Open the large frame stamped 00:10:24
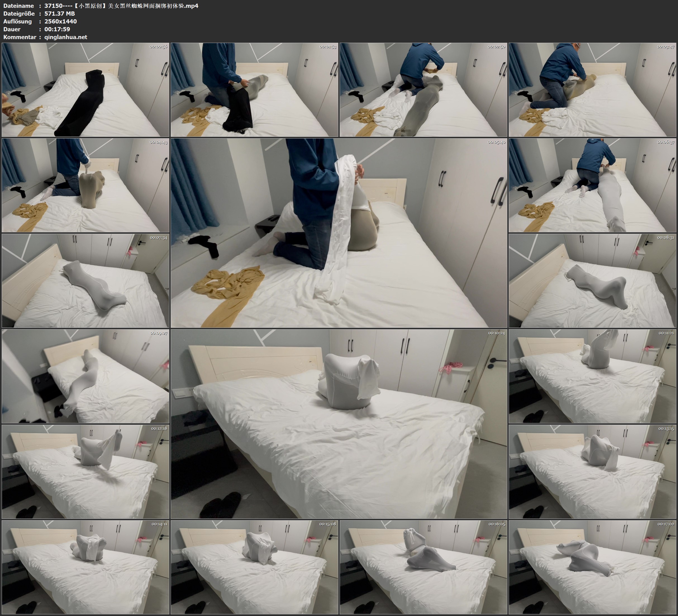Viewport: 678px width, 616px height. pyautogui.click(x=339, y=424)
